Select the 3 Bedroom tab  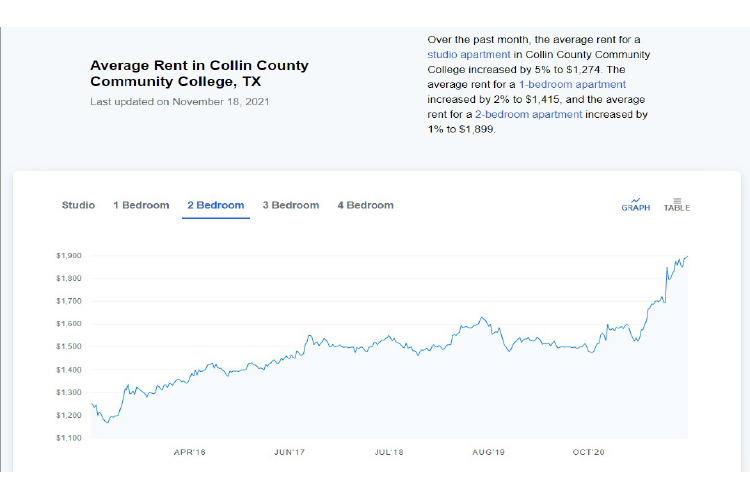(291, 205)
